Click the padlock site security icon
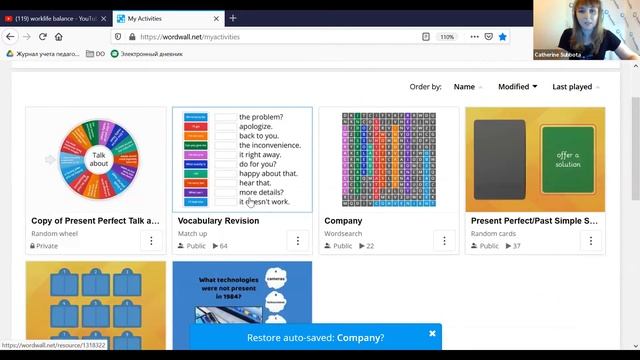The image size is (640, 360). coord(132,37)
